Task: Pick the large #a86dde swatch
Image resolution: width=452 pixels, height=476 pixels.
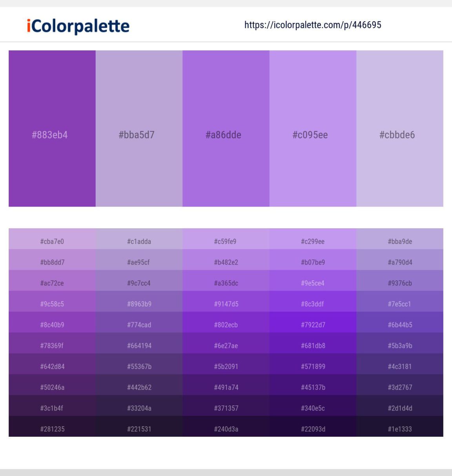Action: (x=226, y=128)
